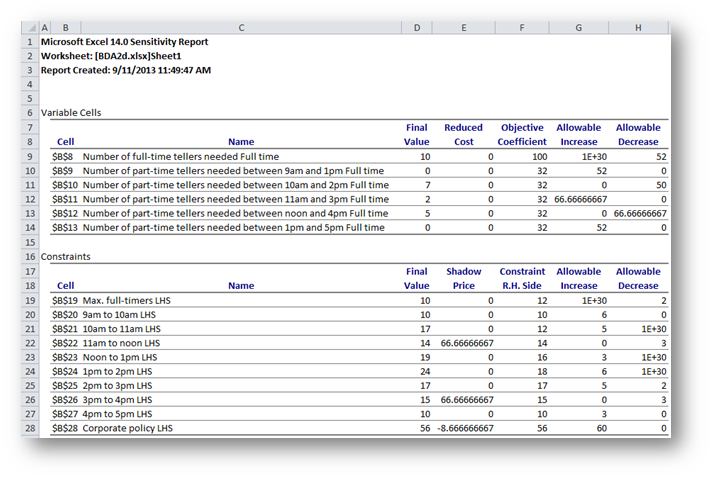This screenshot has height=480, width=713.
Task: Select row 1 header
Action: 30,42
